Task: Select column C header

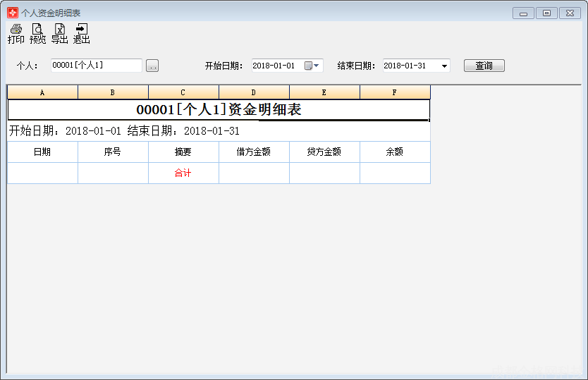Action: click(x=183, y=92)
